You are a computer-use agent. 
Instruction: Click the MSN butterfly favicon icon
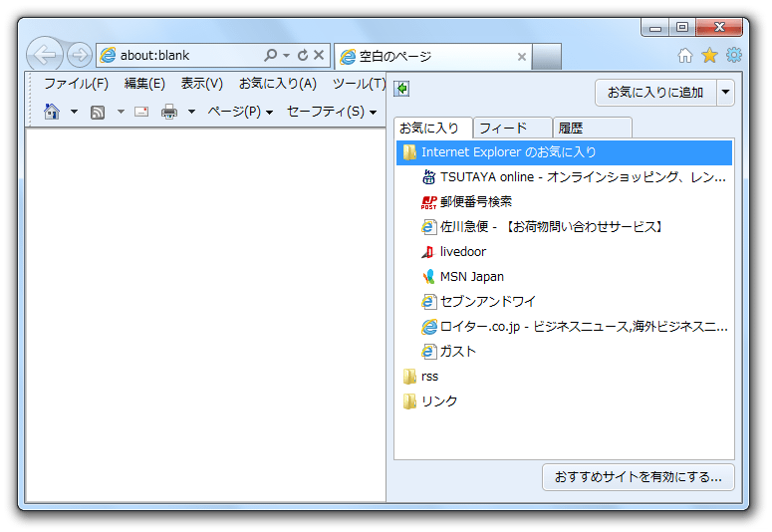tap(429, 277)
